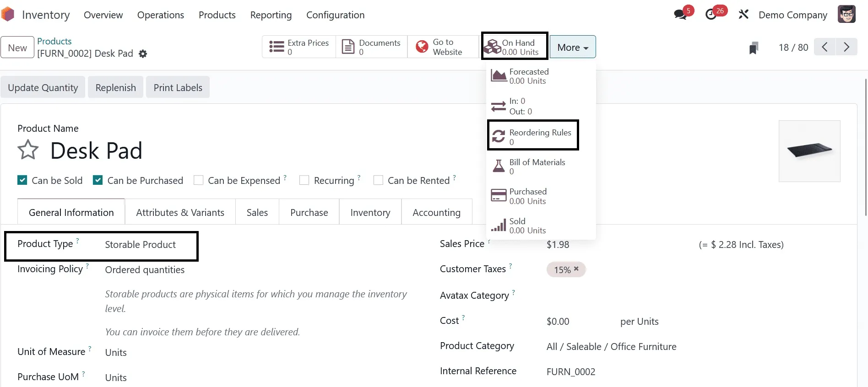Edit Cost $0.00 field

[x=558, y=322]
